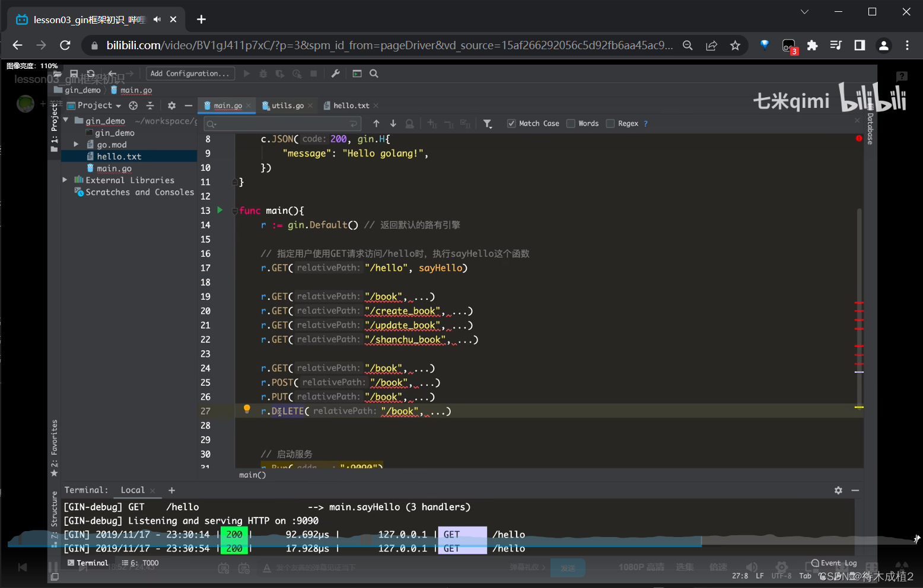This screenshot has height=588, width=923.
Task: Enable the Words checkbox
Action: point(571,123)
